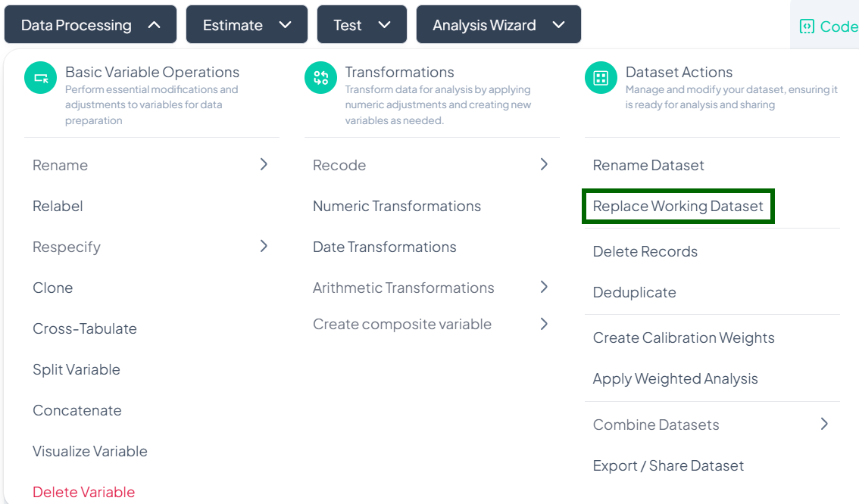Expand the Arithmetic Transformations chevron
The width and height of the screenshot is (859, 504).
tap(544, 287)
